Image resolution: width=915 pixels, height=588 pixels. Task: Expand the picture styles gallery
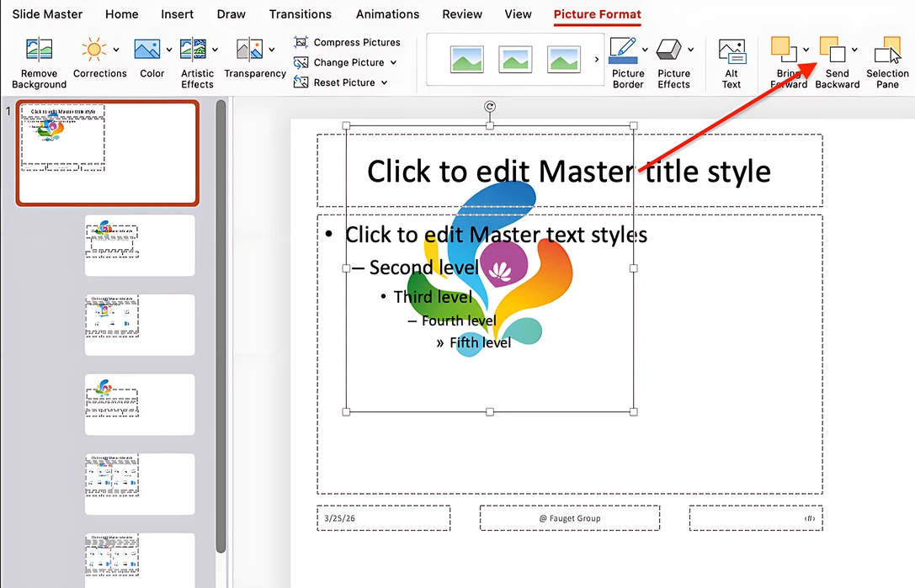598,60
